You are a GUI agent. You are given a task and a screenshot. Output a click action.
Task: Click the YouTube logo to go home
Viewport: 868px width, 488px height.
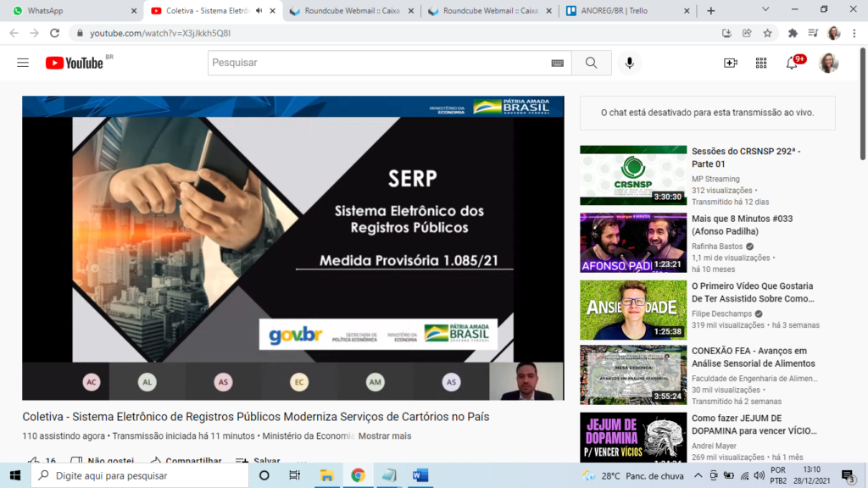point(74,63)
